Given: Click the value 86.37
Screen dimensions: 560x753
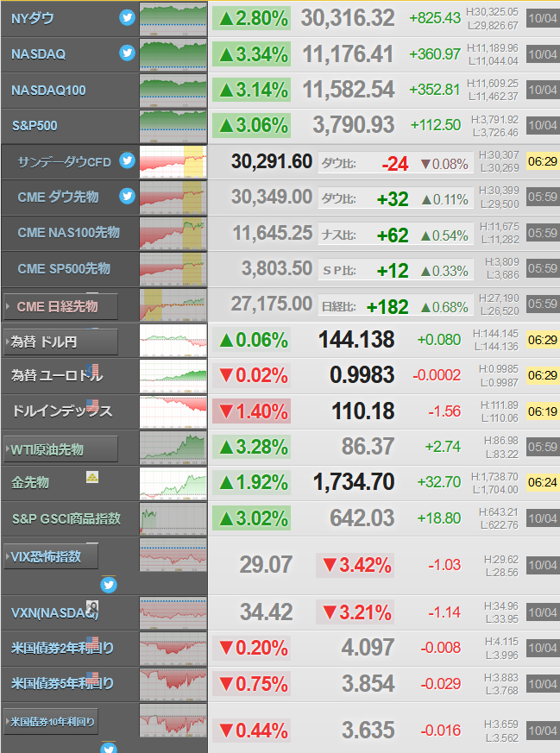Looking at the screenshot, I should [x=368, y=447].
